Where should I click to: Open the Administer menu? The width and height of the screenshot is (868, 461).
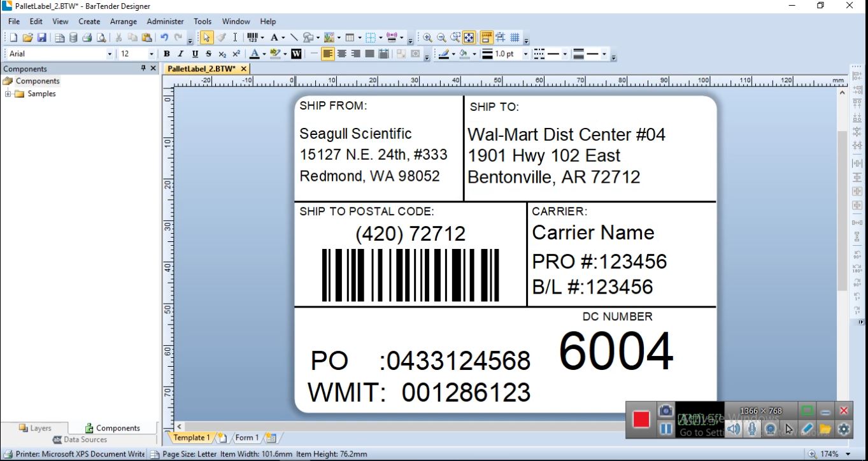[165, 21]
